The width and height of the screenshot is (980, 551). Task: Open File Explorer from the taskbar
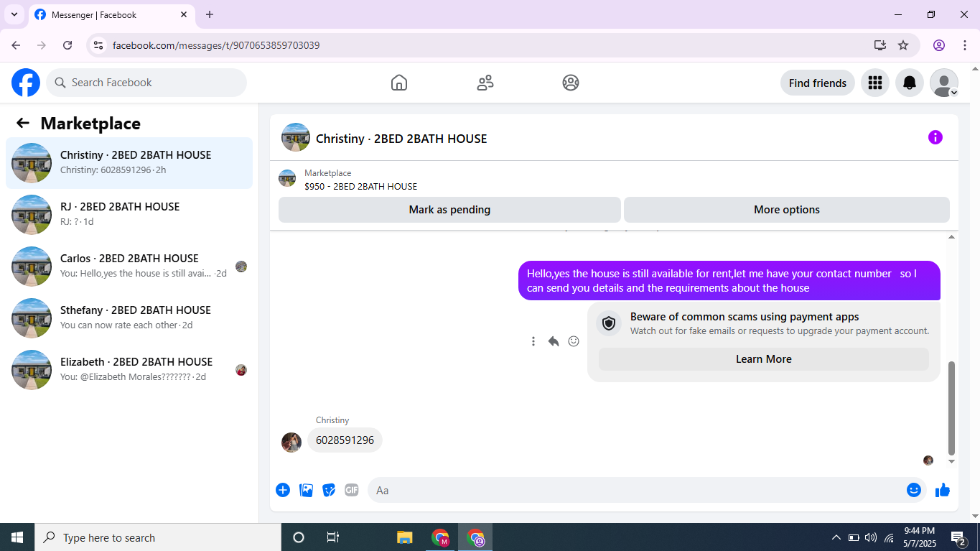pyautogui.click(x=405, y=537)
